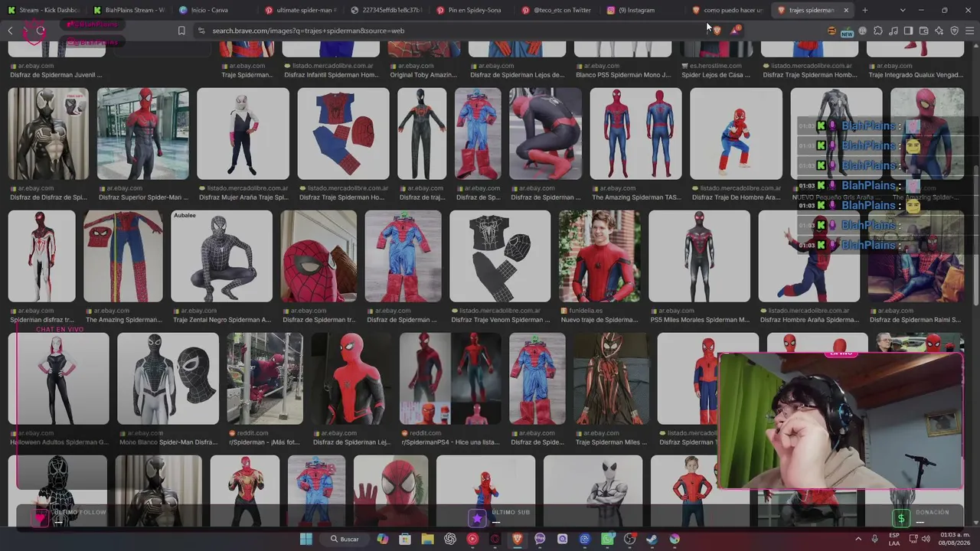
Task: Launch ChatGPT from the taskbar
Action: click(x=450, y=539)
